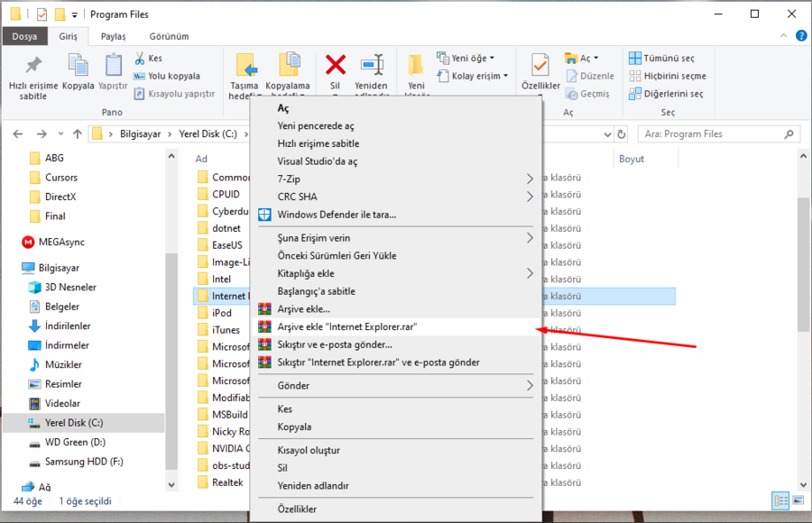Click the red Sil delete icon

[x=336, y=65]
